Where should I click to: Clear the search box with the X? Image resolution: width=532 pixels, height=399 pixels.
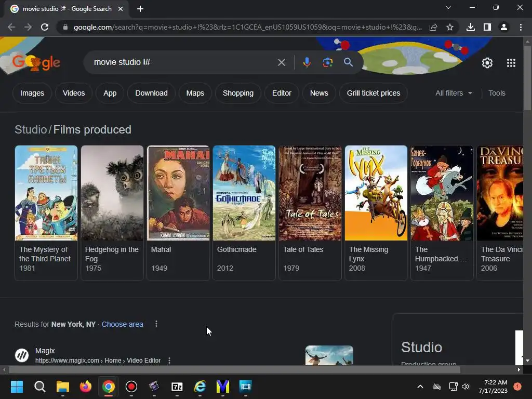click(x=281, y=62)
